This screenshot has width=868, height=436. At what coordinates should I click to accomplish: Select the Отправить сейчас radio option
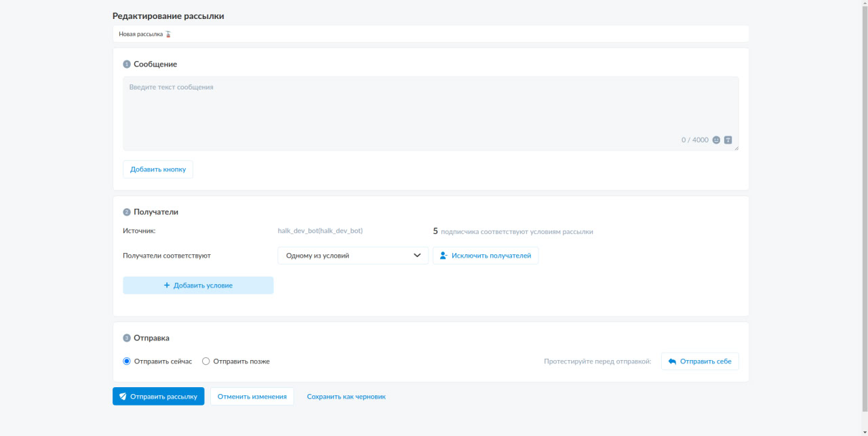pos(127,361)
